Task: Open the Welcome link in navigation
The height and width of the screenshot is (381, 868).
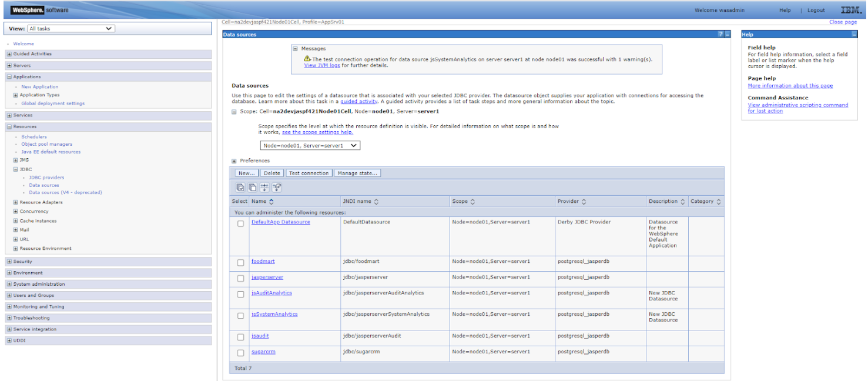Action: click(24, 44)
